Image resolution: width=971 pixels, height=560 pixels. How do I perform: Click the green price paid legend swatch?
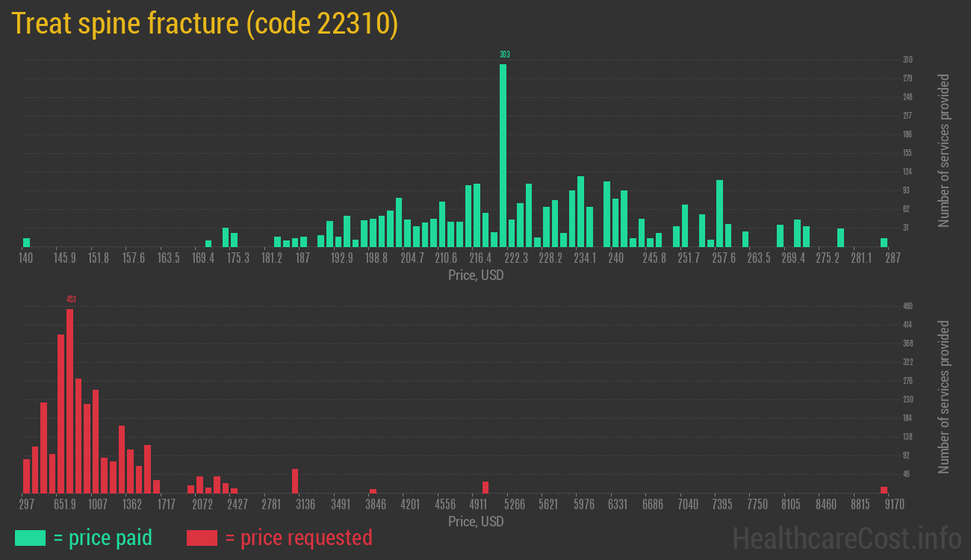coord(30,538)
